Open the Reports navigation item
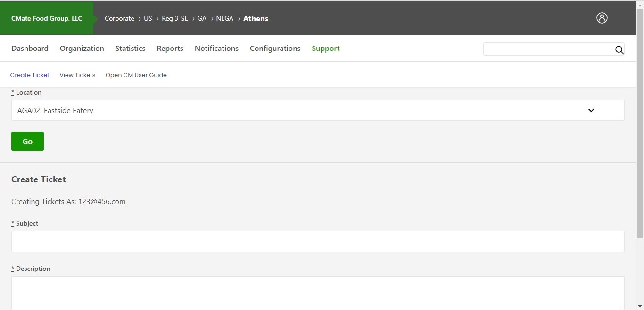Viewport: 644px width, 310px height. [x=170, y=48]
